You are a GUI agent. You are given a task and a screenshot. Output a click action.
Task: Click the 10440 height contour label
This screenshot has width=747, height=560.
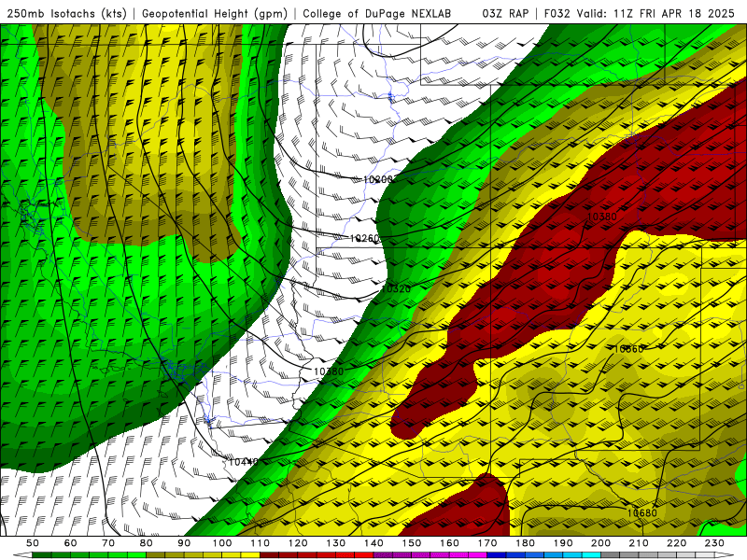click(244, 462)
